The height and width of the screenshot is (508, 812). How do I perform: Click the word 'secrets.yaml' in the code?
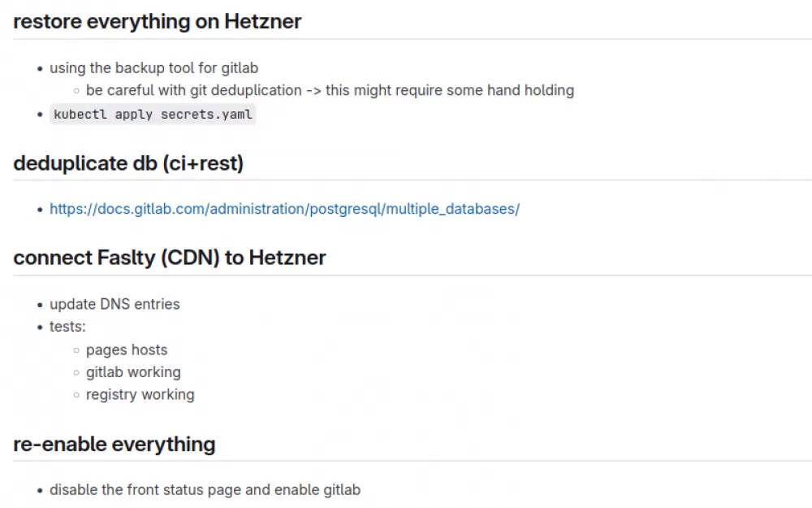tap(206, 114)
